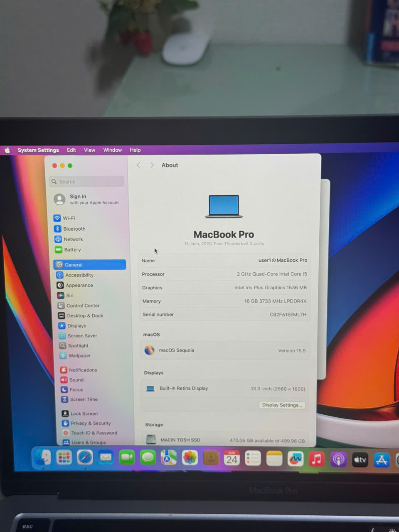Click the Built-in Retina Display row
Viewport: 399px width, 532px height.
(225, 389)
